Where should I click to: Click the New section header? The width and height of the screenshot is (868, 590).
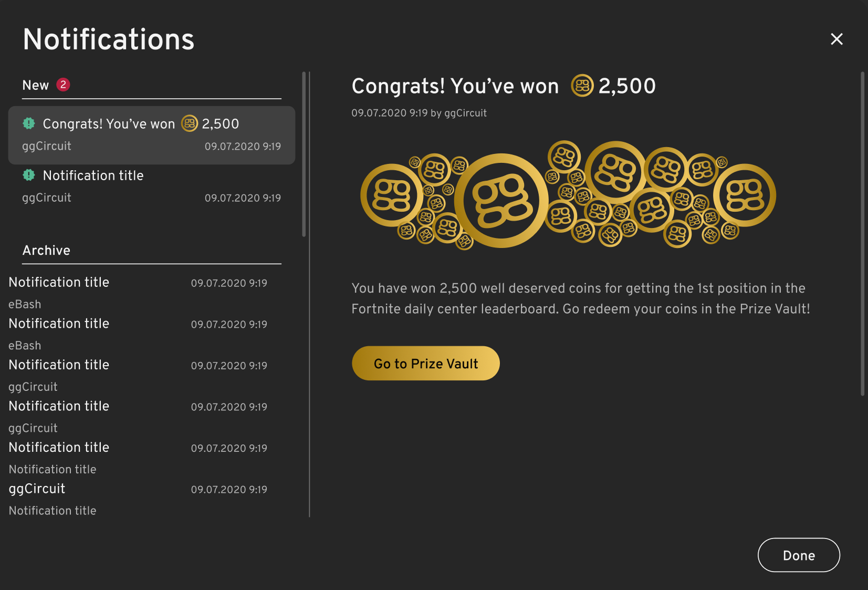[x=35, y=85]
